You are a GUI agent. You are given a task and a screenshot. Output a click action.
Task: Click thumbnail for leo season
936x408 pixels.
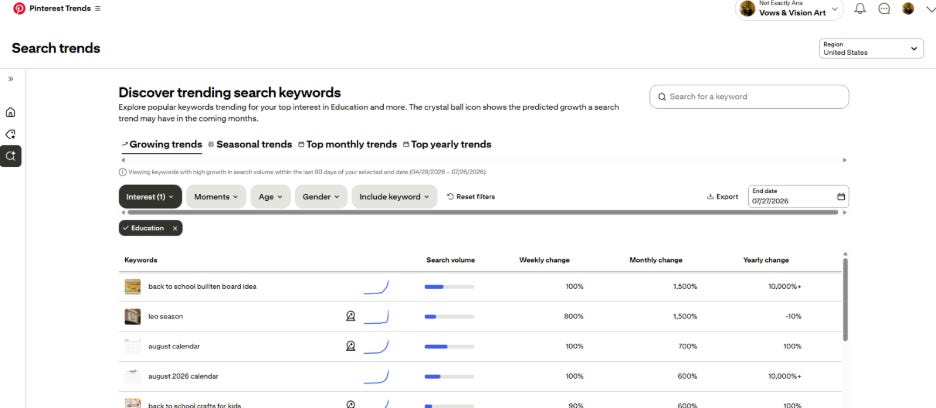click(133, 317)
